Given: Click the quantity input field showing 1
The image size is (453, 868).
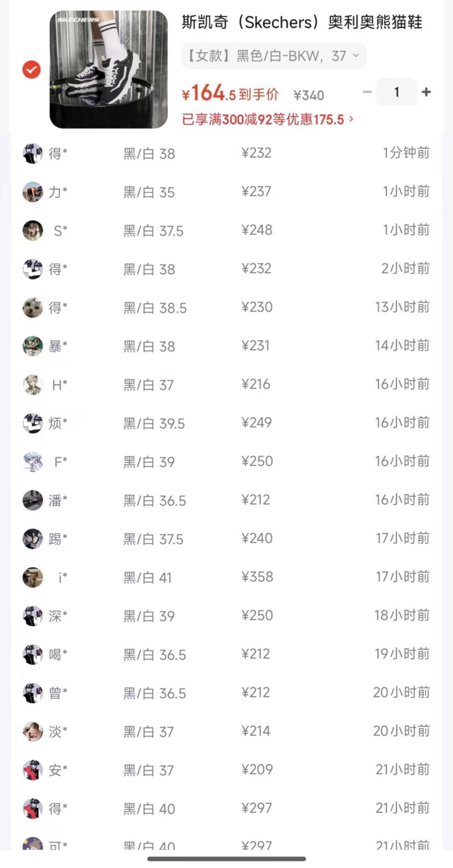Looking at the screenshot, I should pyautogui.click(x=396, y=92).
